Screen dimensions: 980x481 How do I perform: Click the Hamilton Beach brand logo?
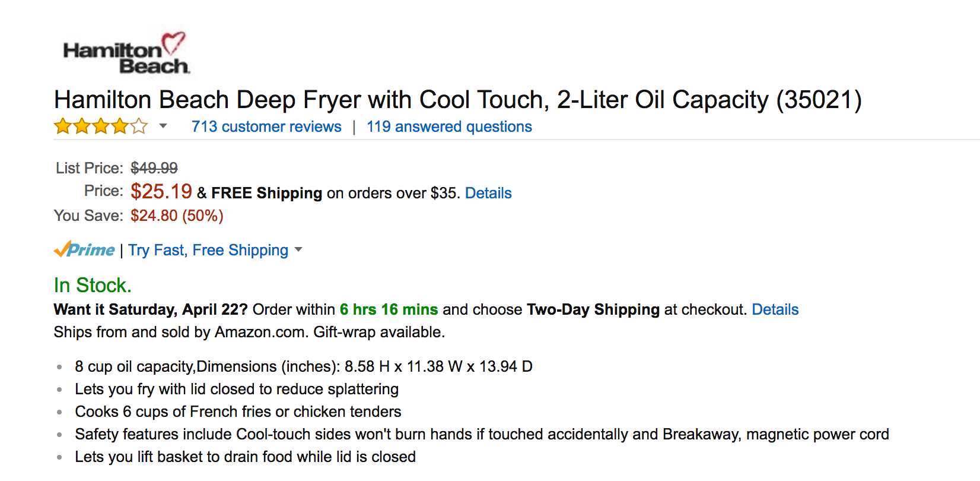pyautogui.click(x=126, y=53)
